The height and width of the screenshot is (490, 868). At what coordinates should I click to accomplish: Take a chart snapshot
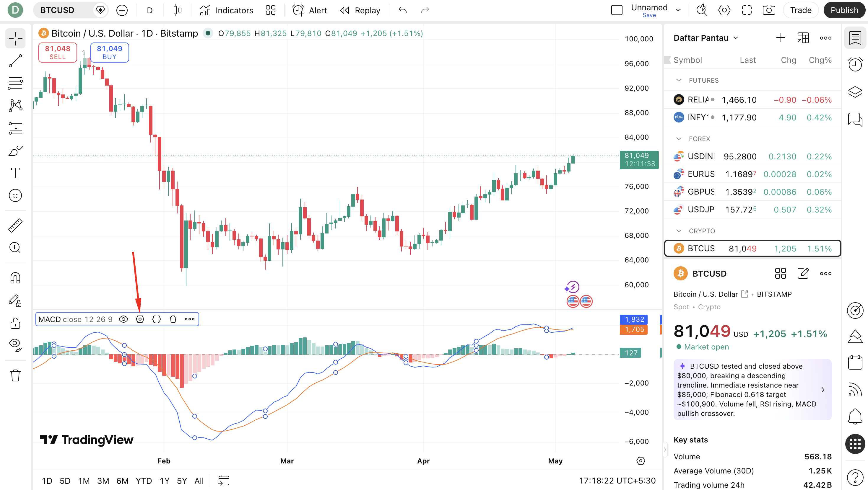click(x=769, y=10)
